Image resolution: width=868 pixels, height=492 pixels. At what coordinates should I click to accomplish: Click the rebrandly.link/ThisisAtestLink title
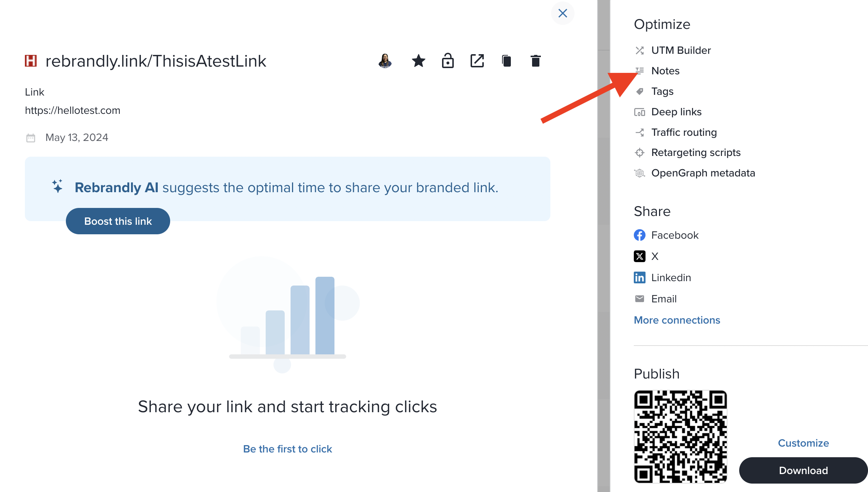click(156, 61)
